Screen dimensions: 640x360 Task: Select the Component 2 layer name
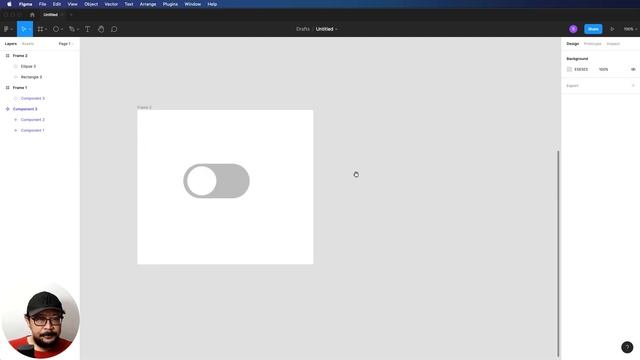tap(33, 120)
